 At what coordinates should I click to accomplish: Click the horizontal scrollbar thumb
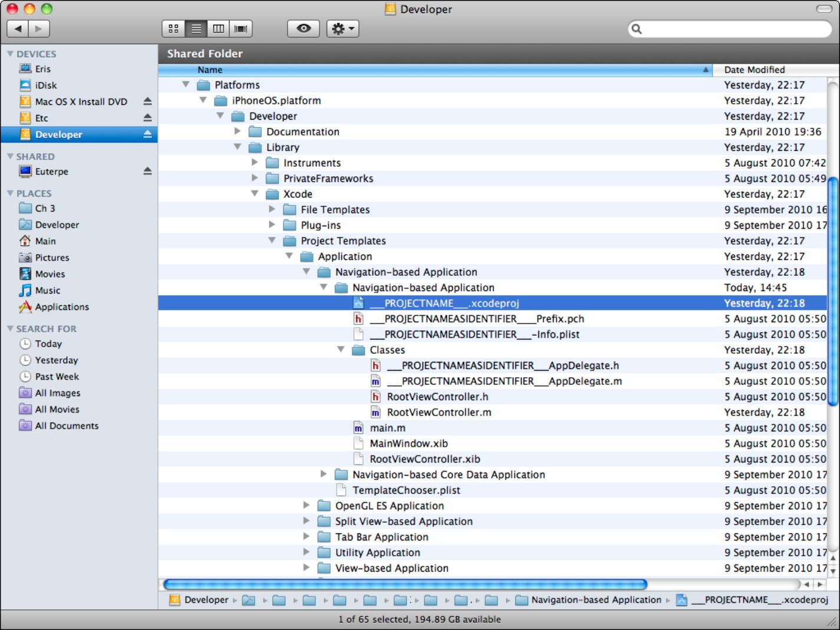coord(406,584)
